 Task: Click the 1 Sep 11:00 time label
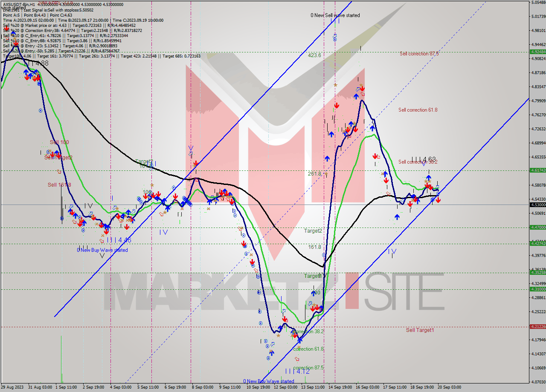click(x=65, y=387)
